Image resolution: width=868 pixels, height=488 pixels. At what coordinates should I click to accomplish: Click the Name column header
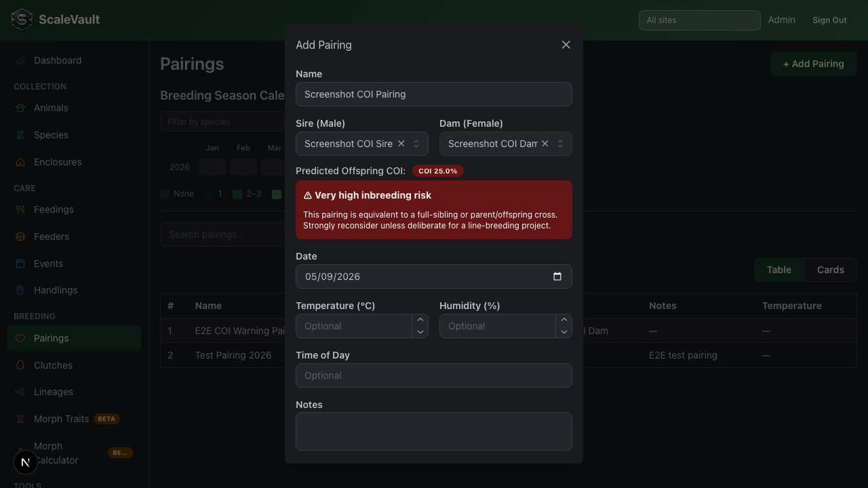208,306
